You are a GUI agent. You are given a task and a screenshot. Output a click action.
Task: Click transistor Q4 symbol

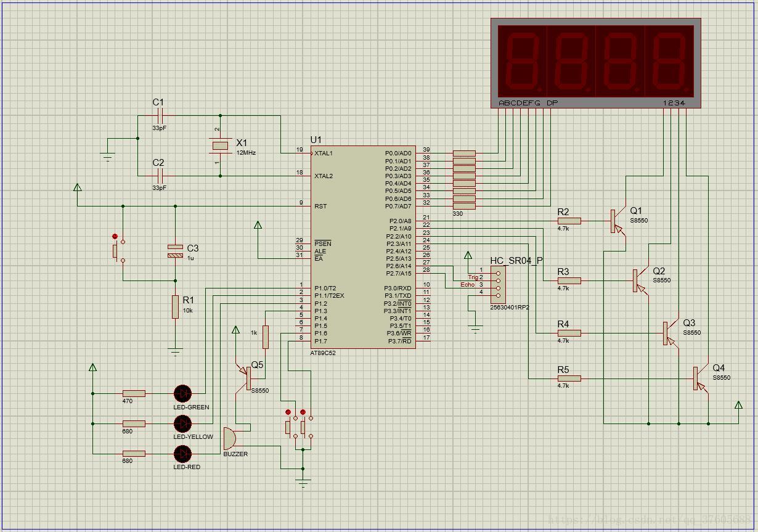point(701,378)
